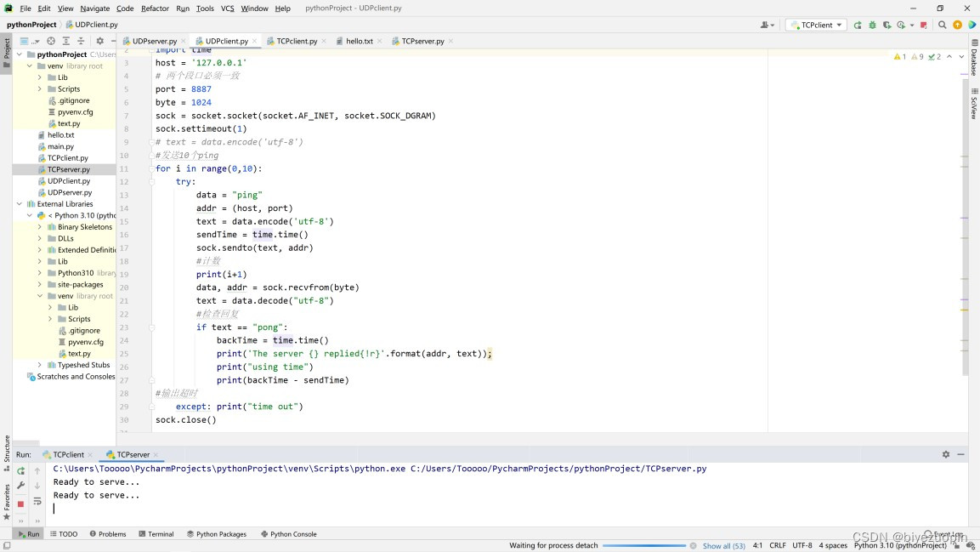
Task: Open Run panel settings gear
Action: coord(945,454)
